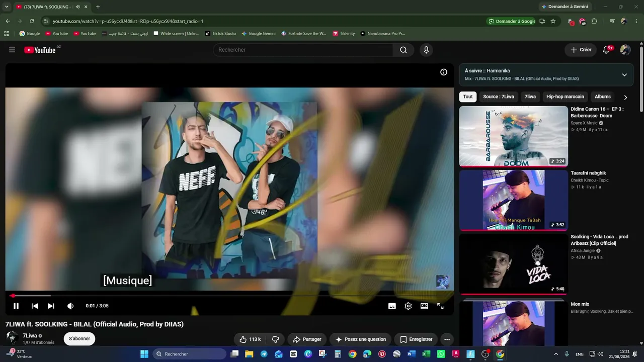Open Chrome tab search dropdown

click(x=7, y=7)
